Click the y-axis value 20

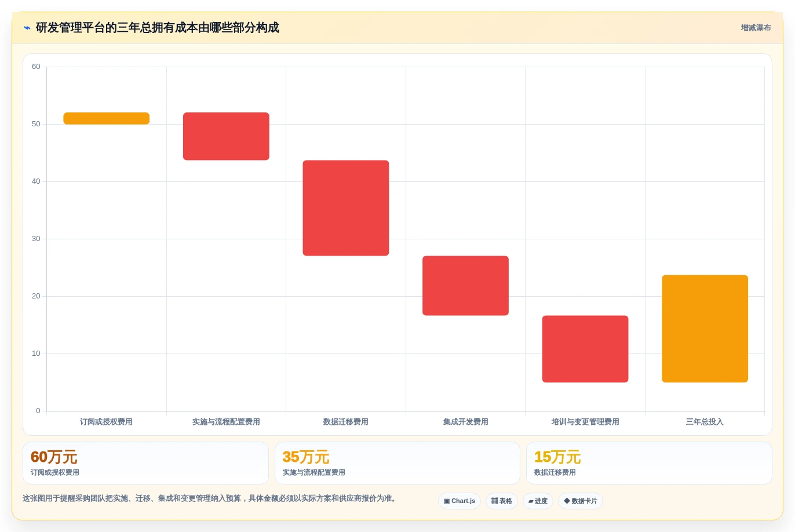[36, 296]
